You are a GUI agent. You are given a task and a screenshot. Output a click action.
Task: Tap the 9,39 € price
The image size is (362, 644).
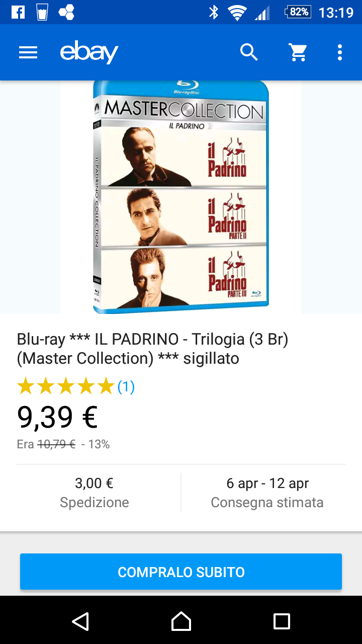[x=57, y=417]
